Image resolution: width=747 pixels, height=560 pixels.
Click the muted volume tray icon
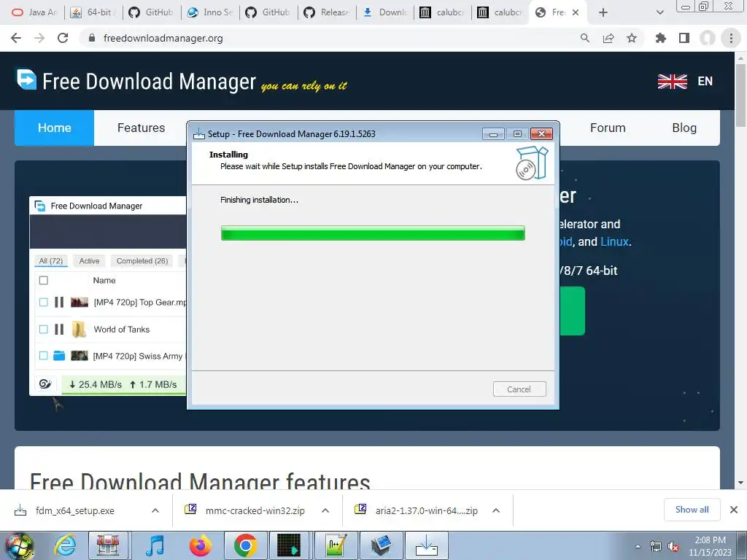pos(673,547)
